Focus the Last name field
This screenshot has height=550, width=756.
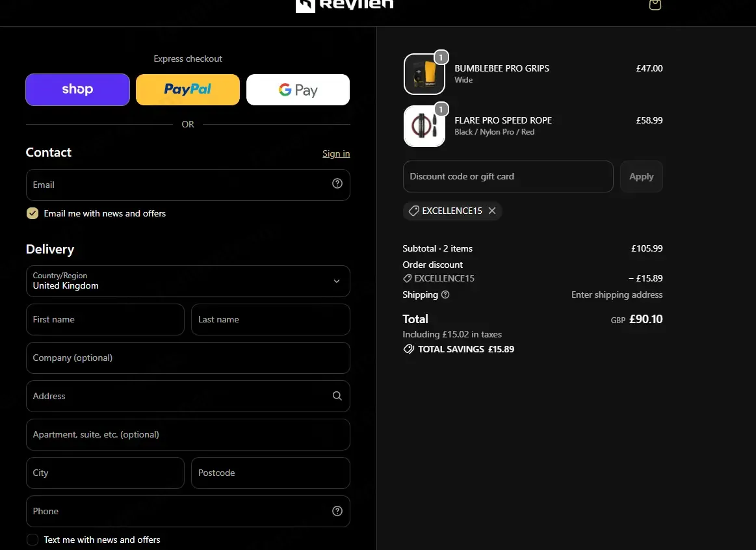pos(270,319)
